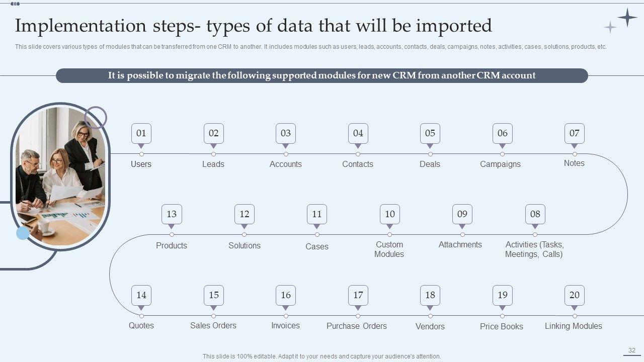
Task: Click the 07 Notes step badge
Action: point(574,133)
